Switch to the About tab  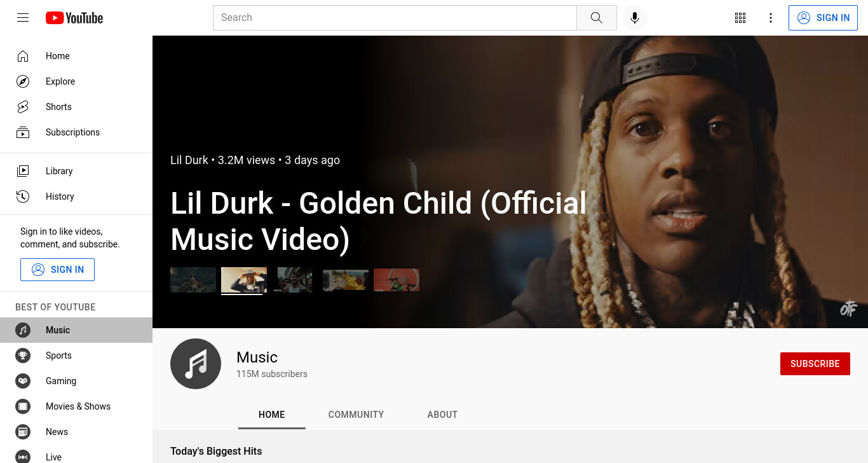[x=442, y=415]
